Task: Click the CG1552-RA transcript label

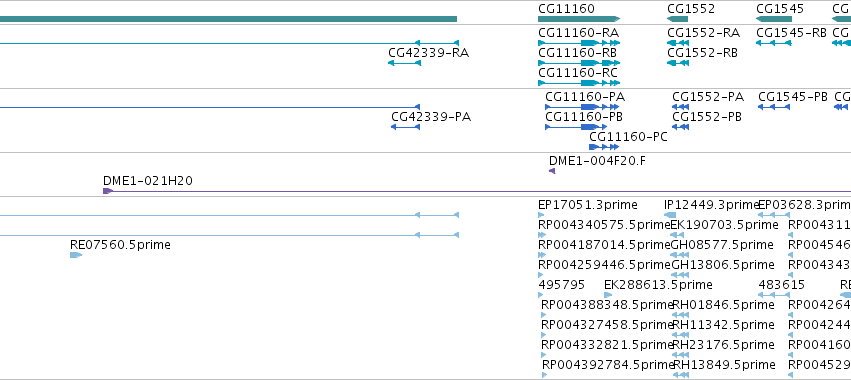Action: [703, 33]
